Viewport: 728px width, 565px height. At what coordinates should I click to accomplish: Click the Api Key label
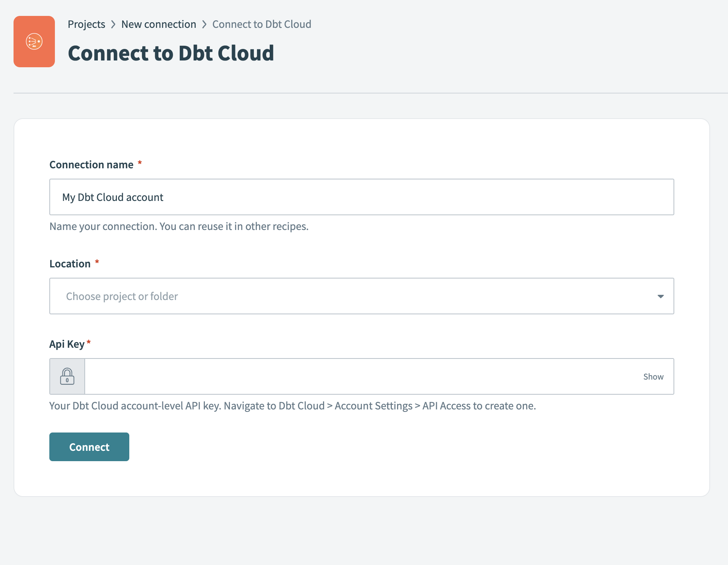tap(67, 344)
